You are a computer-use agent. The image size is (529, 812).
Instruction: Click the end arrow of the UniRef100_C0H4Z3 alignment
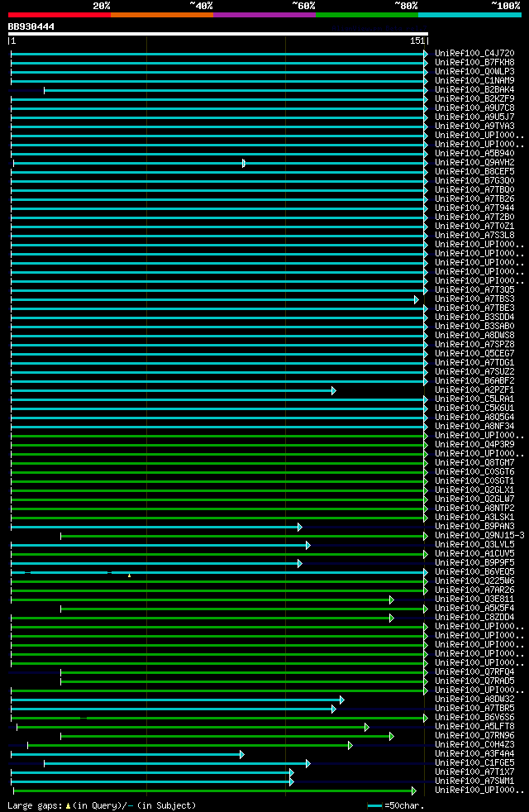click(x=350, y=745)
